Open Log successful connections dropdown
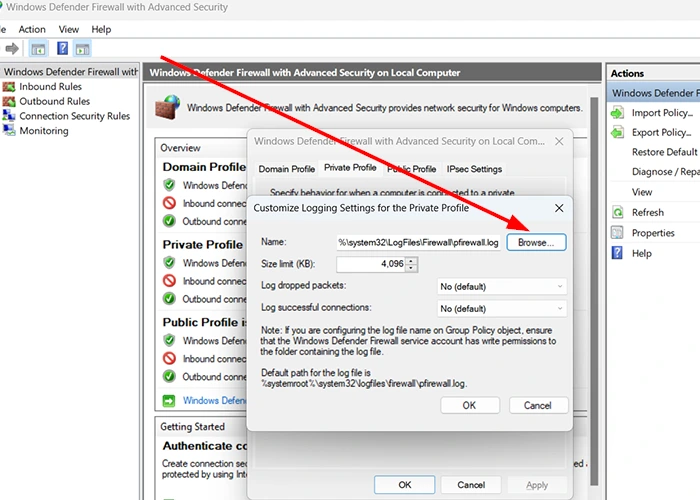 502,308
